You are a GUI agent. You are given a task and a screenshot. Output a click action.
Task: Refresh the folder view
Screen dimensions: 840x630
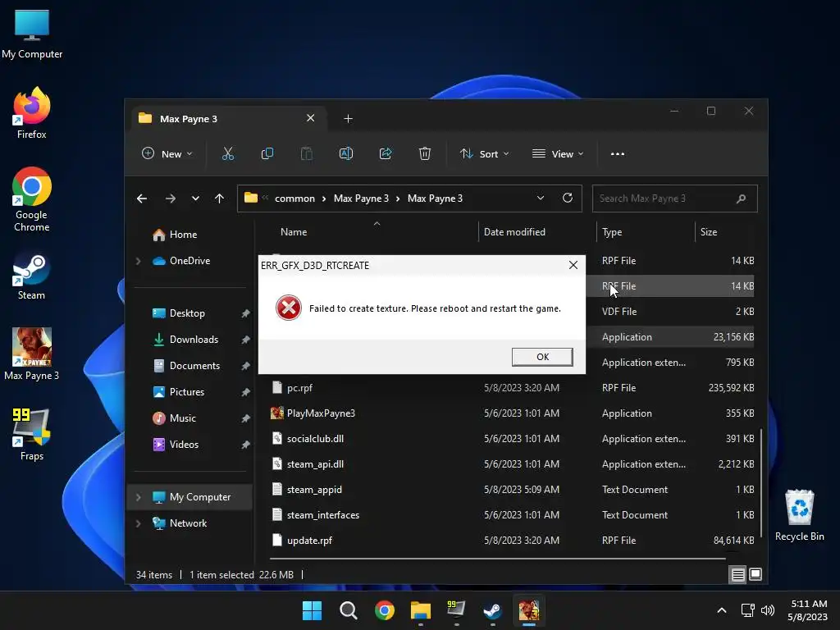click(x=568, y=199)
